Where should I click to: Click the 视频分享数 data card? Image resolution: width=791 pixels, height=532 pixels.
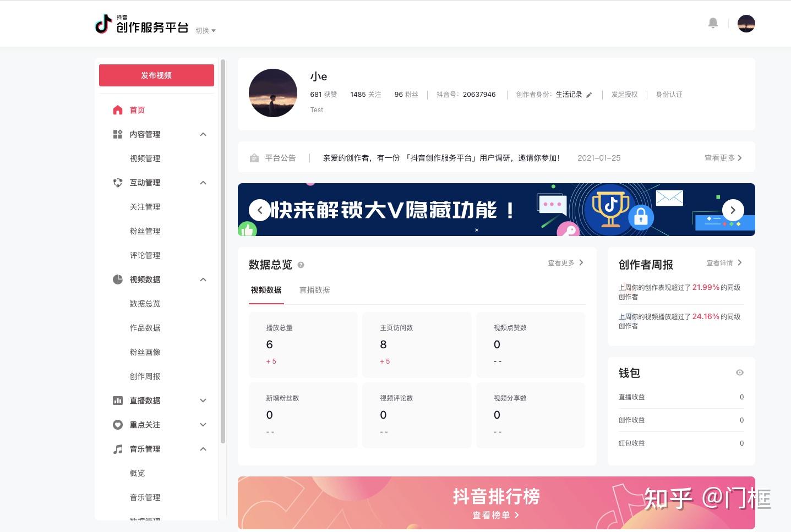click(x=531, y=415)
